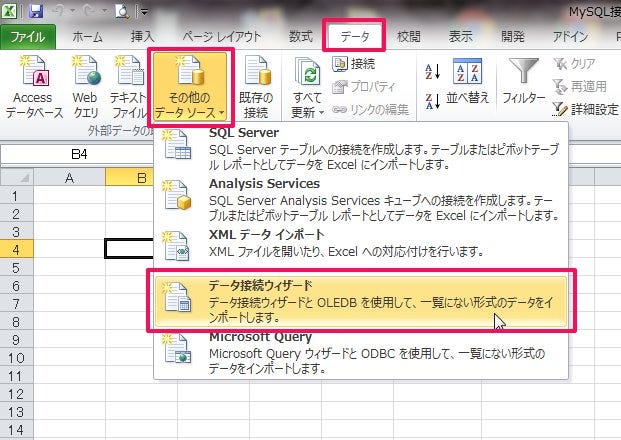
Task: Click the Web query icon
Action: coord(85,86)
